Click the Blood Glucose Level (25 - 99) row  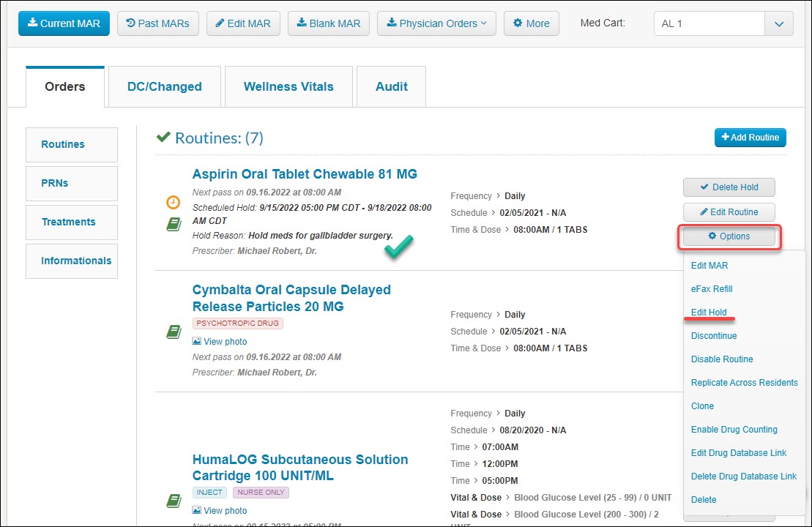[x=561, y=498]
